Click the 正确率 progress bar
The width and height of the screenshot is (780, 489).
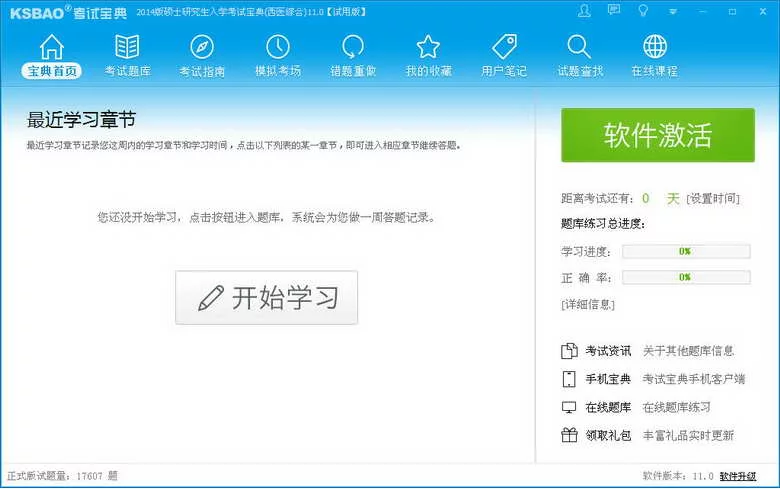686,277
